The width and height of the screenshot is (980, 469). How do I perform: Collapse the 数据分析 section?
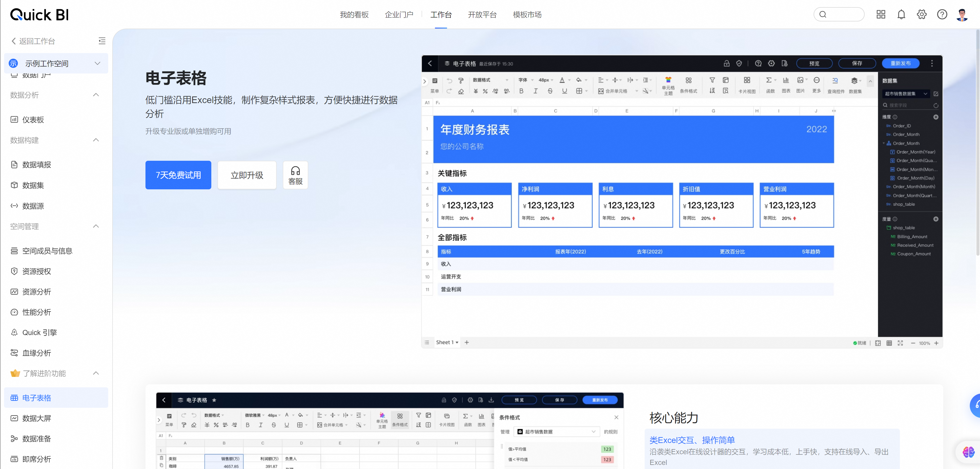96,95
